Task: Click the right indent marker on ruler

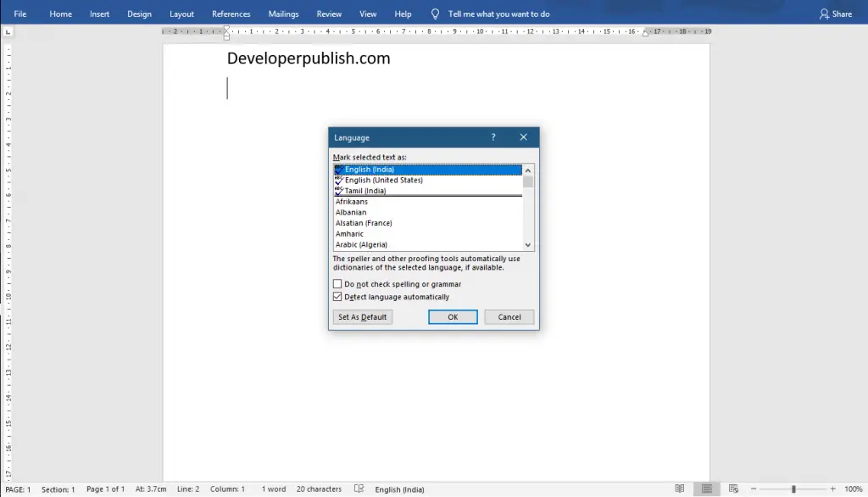Action: point(645,33)
